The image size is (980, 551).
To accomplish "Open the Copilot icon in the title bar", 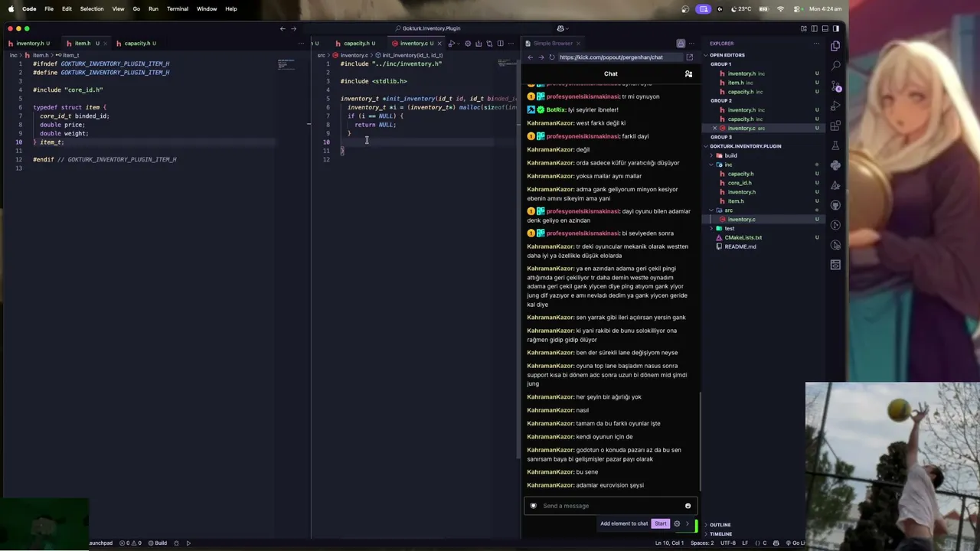I will [561, 28].
